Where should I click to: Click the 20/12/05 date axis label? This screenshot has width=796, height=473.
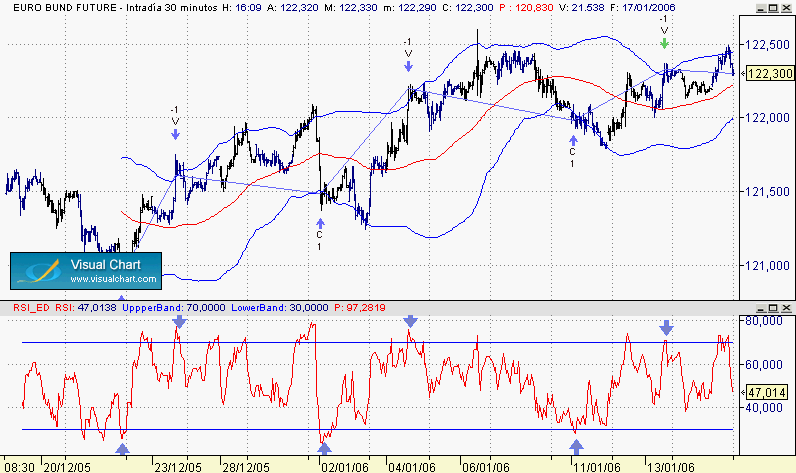coord(67,467)
